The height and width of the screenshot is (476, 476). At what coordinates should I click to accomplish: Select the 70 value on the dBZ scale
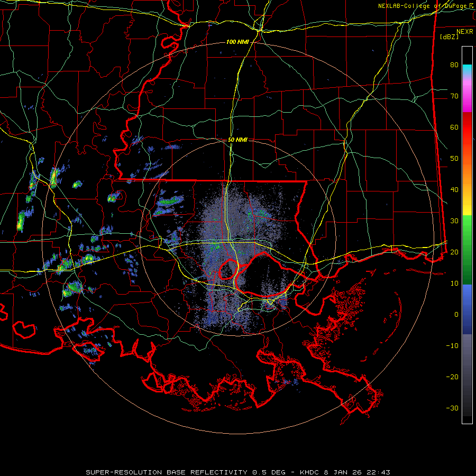(x=454, y=96)
